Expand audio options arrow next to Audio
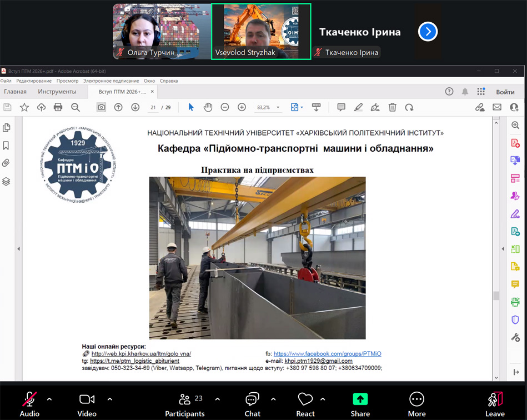Image resolution: width=527 pixels, height=420 pixels. pos(49,399)
